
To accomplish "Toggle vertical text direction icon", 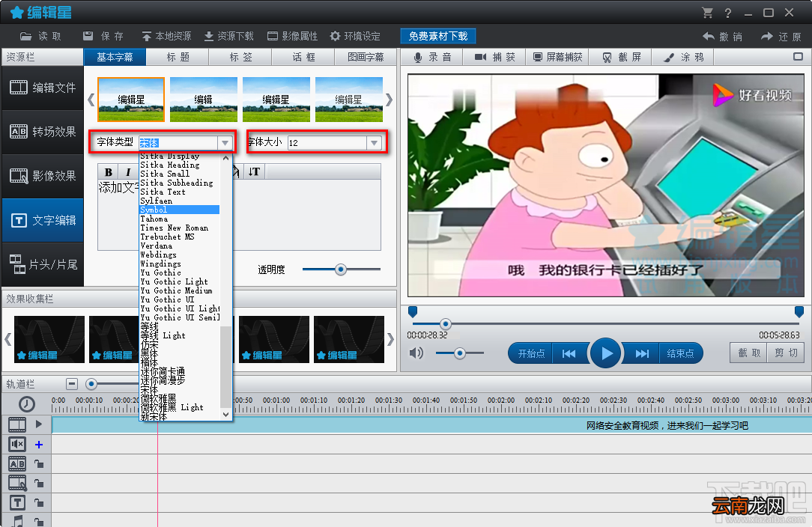I will pyautogui.click(x=254, y=171).
